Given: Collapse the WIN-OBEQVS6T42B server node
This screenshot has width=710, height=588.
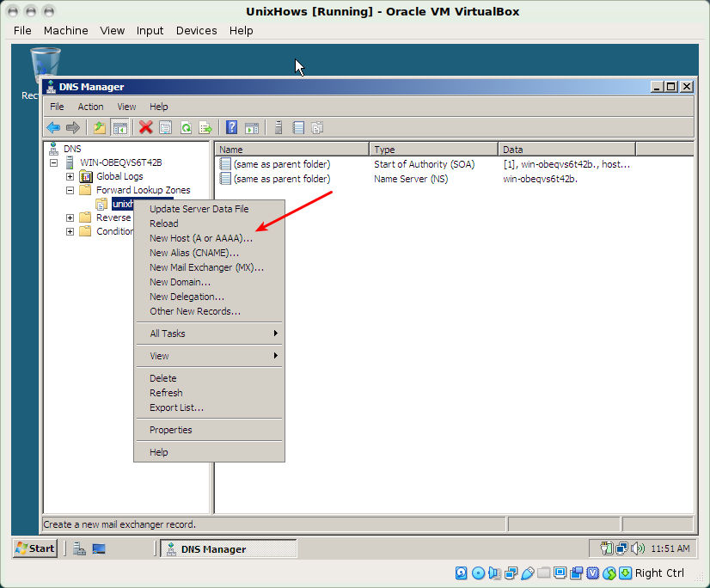Looking at the screenshot, I should tap(54, 162).
